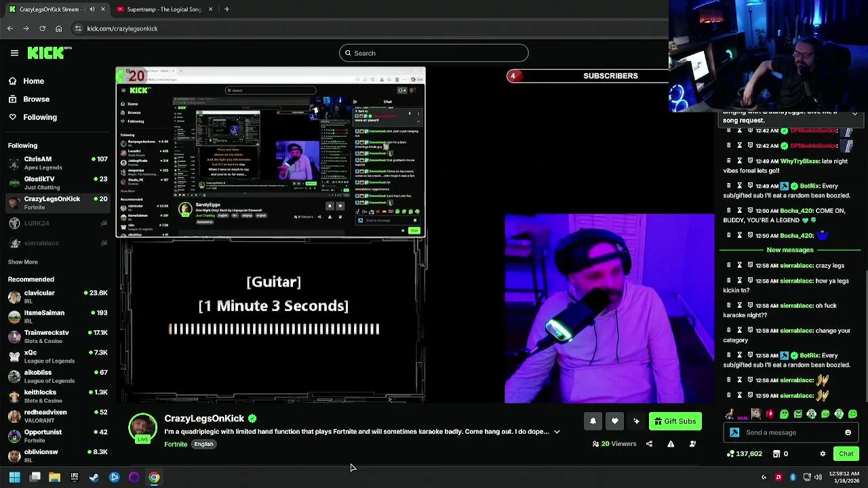Open offline channel sierrablacc in sidebar
Viewport: 868px width, 488px height.
(58, 243)
